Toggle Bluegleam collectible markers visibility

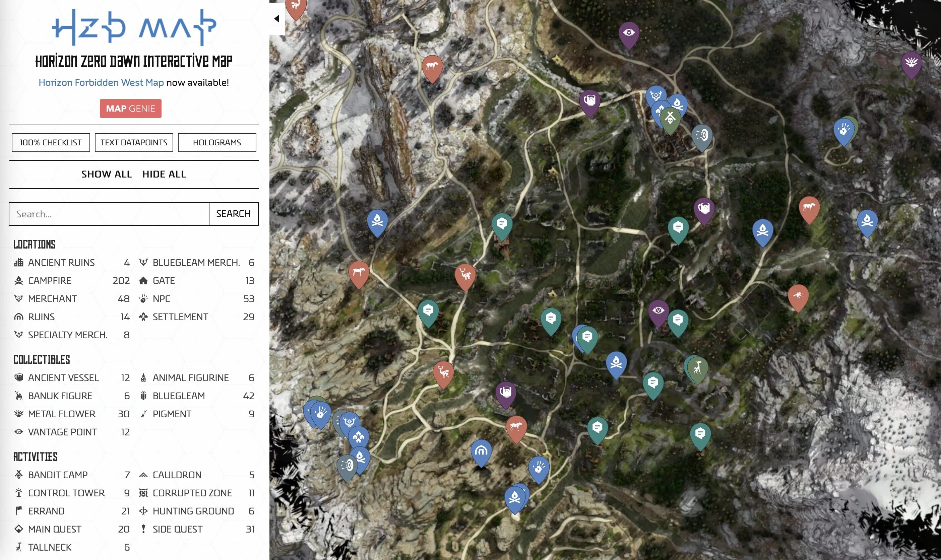179,396
